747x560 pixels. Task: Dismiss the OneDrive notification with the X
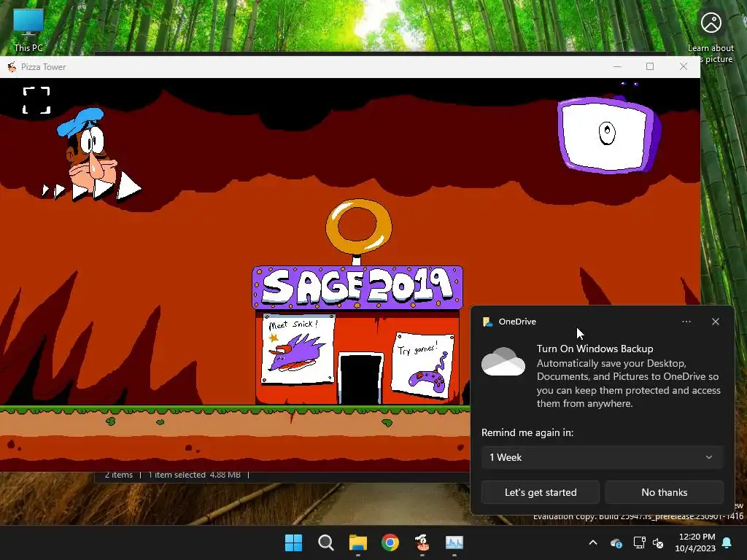(x=716, y=322)
